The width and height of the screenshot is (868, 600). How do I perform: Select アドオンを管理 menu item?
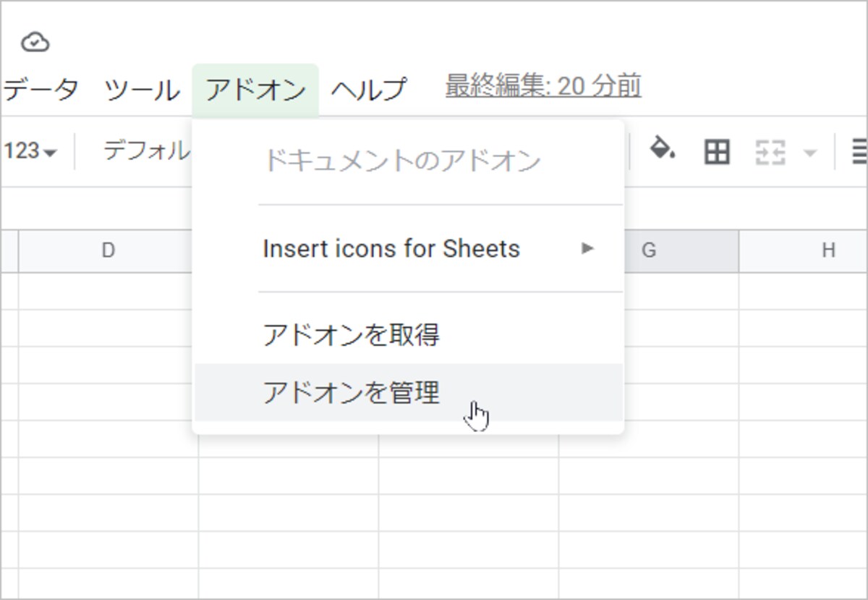click(x=409, y=392)
